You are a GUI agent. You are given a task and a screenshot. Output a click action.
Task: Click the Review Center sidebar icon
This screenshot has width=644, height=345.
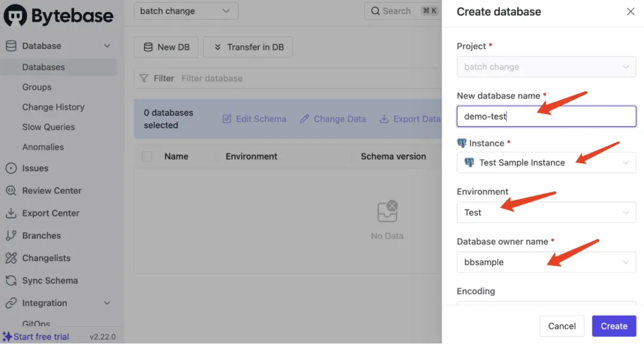pos(11,191)
